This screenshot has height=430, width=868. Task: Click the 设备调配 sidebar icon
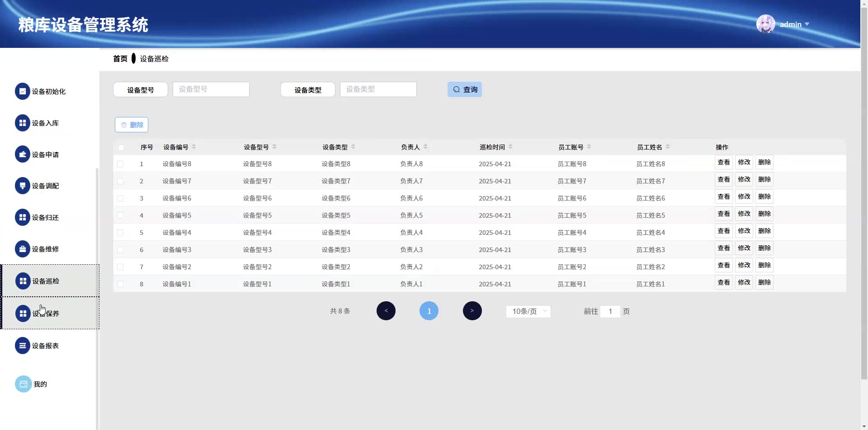pyautogui.click(x=22, y=186)
